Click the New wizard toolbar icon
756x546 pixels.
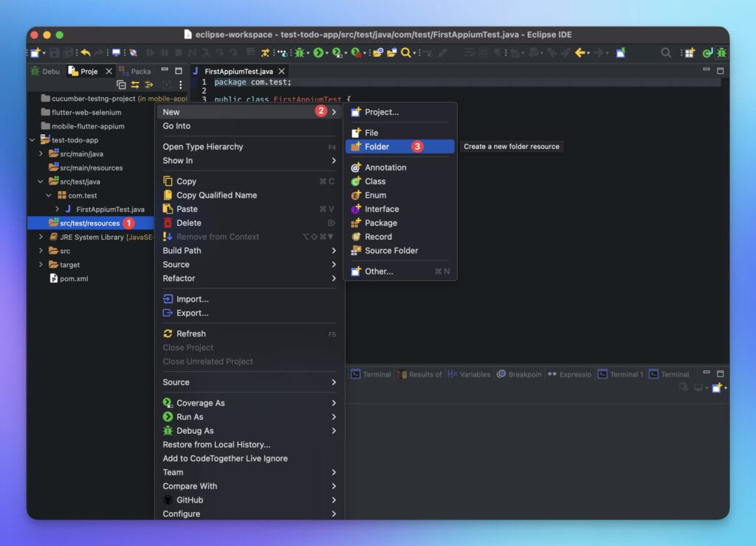[35, 52]
